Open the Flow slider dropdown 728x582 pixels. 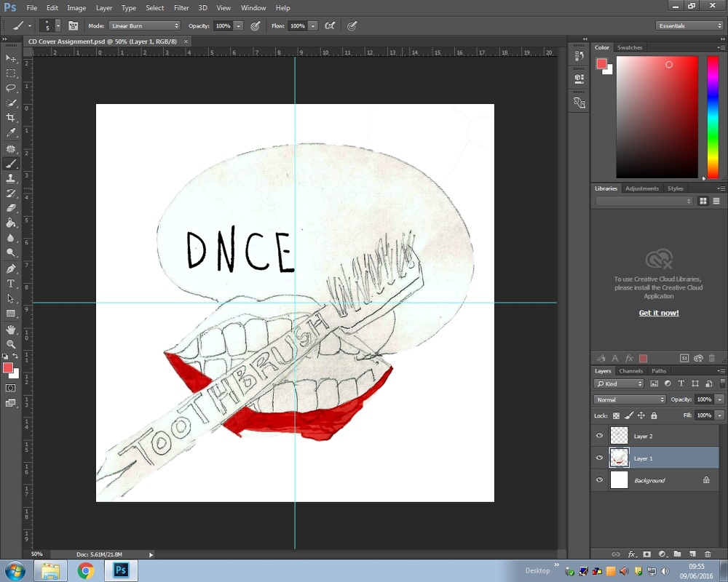click(x=313, y=26)
